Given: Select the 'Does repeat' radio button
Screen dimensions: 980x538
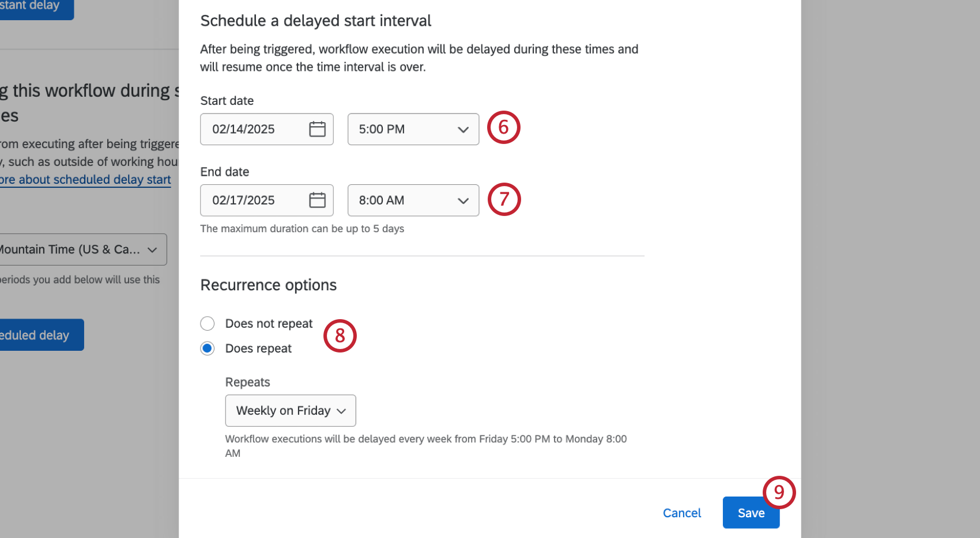Looking at the screenshot, I should pos(207,348).
